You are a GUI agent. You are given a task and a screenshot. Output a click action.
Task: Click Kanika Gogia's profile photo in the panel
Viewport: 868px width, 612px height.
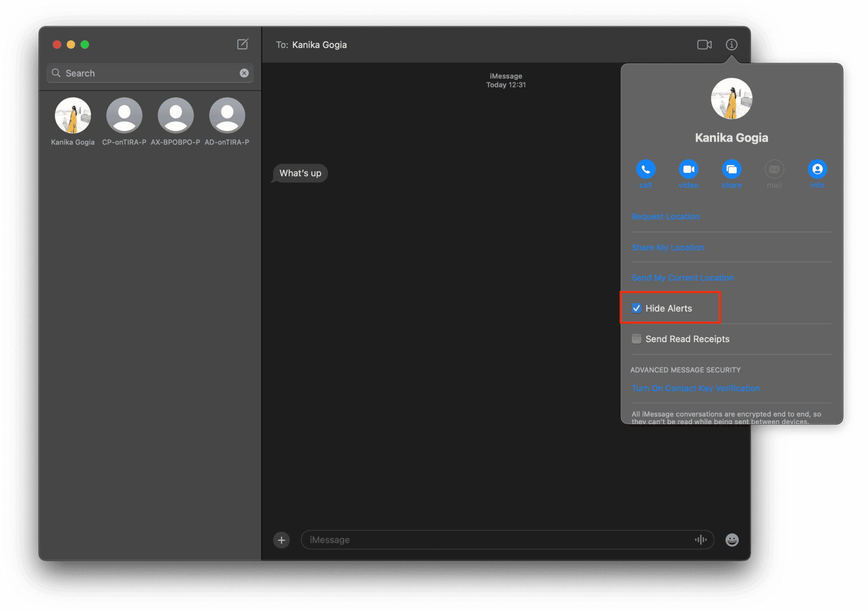pos(731,98)
